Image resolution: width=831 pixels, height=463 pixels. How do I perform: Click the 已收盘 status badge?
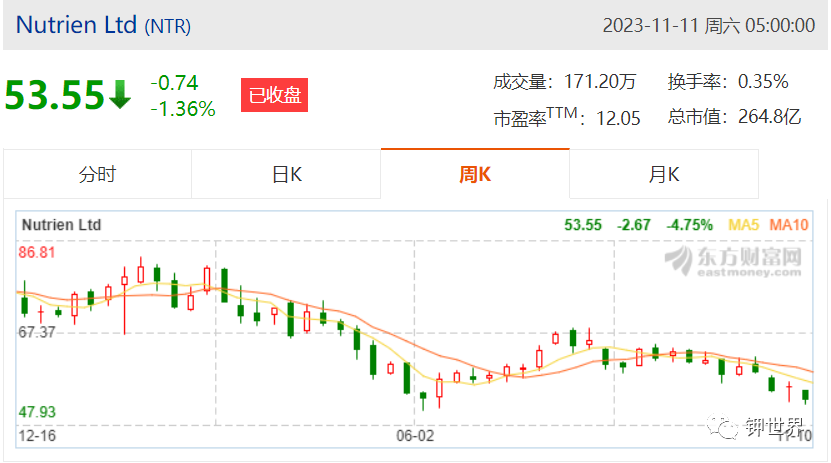pos(275,95)
